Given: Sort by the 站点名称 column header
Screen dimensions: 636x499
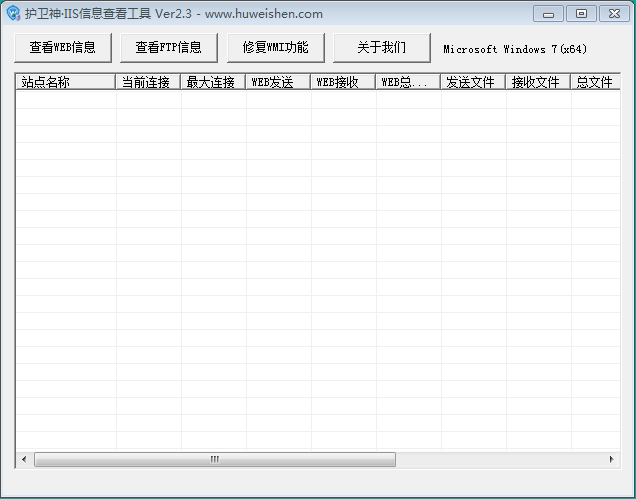Looking at the screenshot, I should (x=66, y=82).
